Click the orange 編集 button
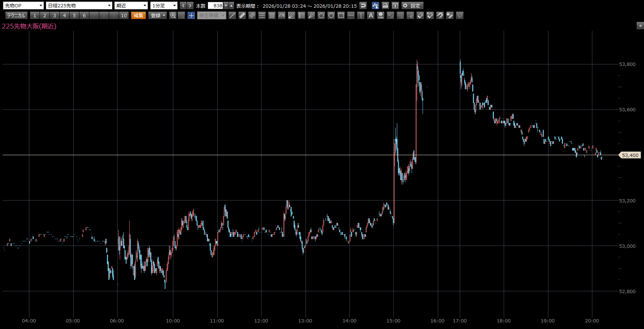The image size is (644, 329). [138, 15]
